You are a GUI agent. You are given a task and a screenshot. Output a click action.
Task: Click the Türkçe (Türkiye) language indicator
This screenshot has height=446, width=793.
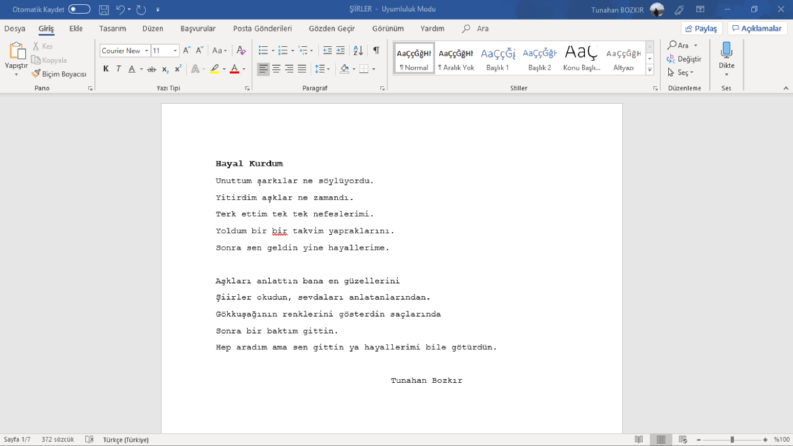(126, 439)
